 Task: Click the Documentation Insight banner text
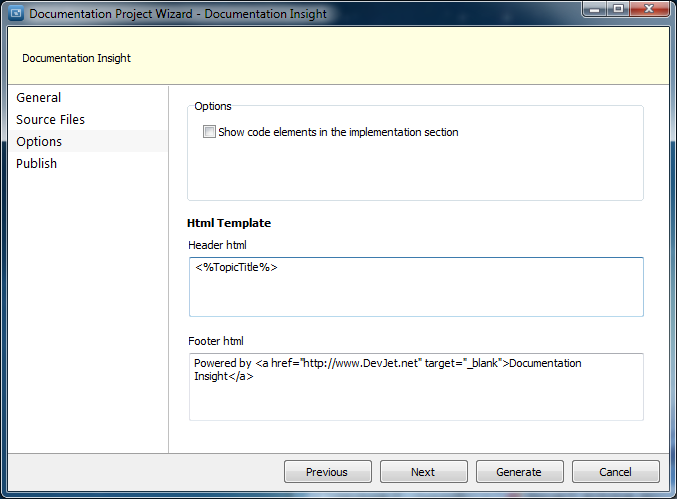tap(76, 58)
